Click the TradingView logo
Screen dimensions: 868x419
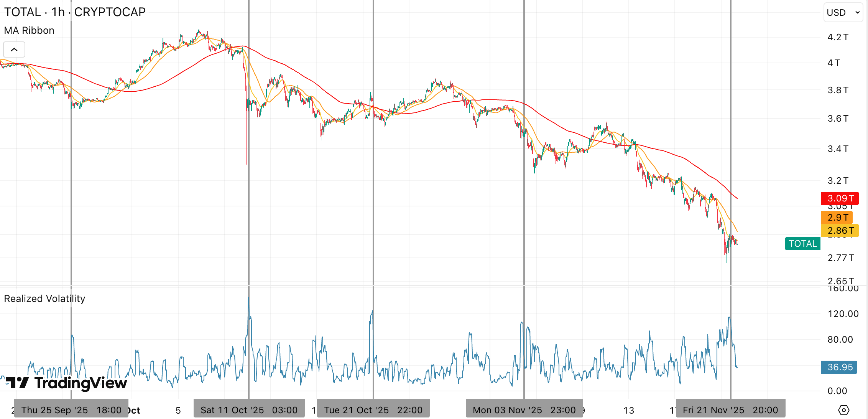(x=66, y=383)
